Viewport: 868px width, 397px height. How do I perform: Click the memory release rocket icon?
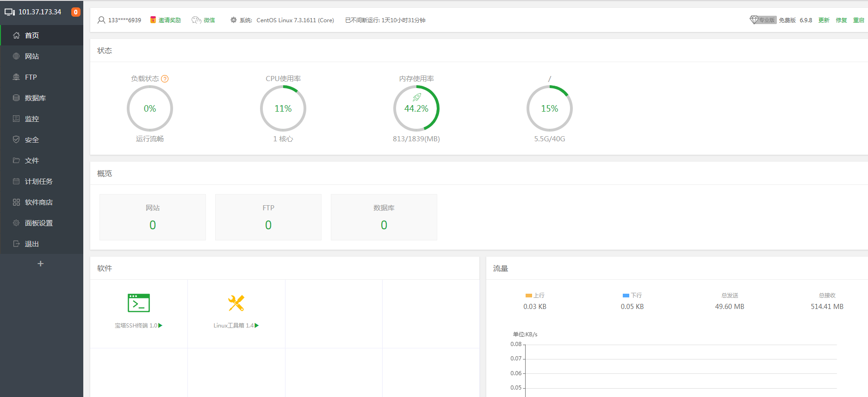[417, 97]
